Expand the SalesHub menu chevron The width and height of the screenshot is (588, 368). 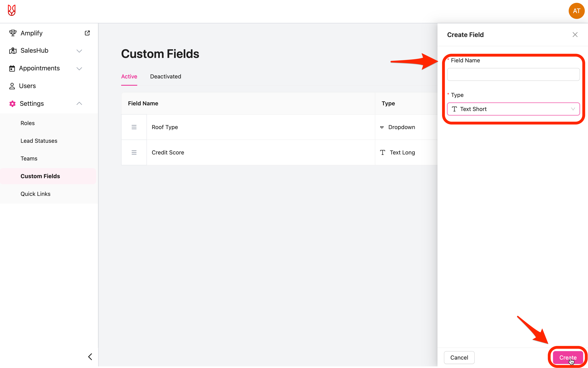79,51
